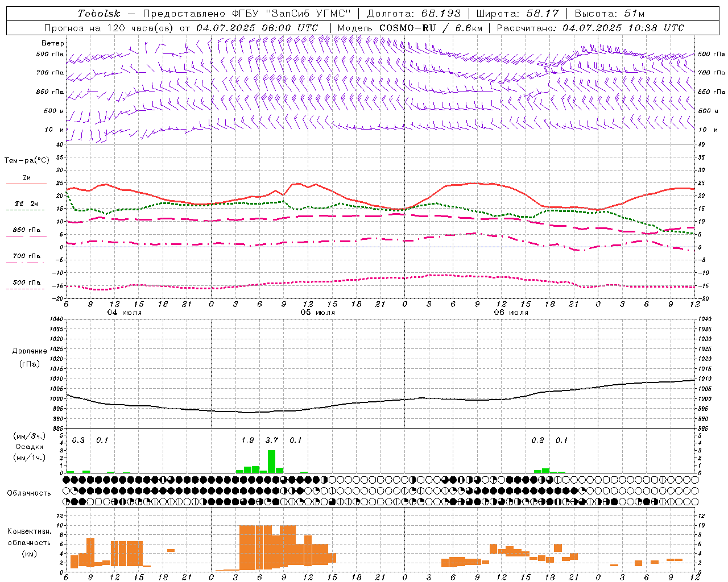
Task: Click the "Tobolsk" station title
Action: point(99,14)
